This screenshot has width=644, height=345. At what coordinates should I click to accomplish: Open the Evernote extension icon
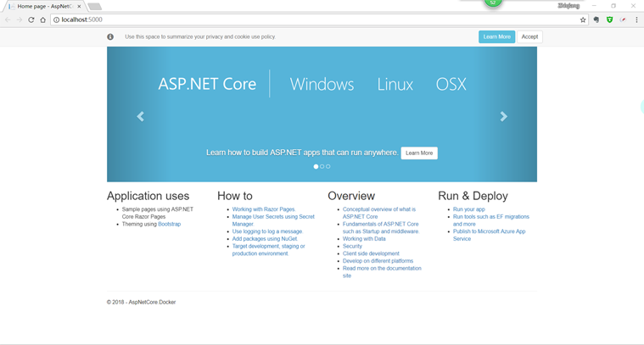(x=596, y=19)
